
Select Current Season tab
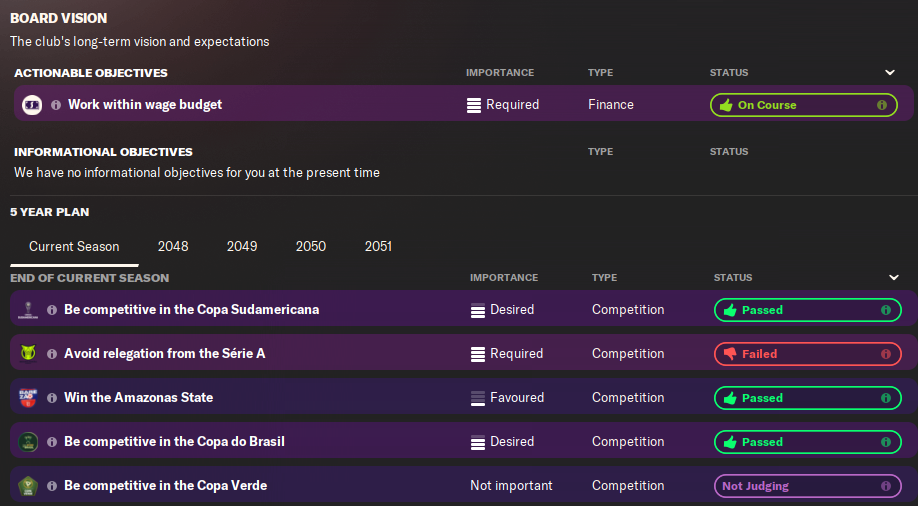coord(74,247)
